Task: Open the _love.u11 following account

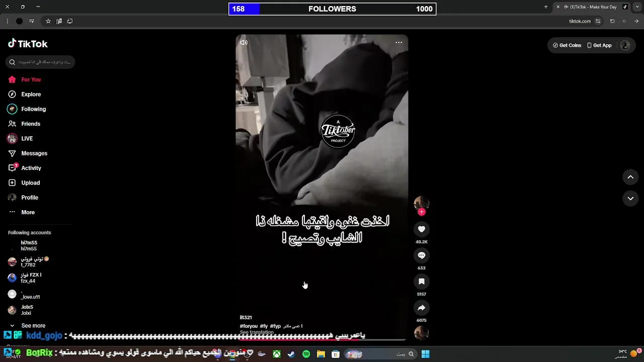Action: click(x=24, y=294)
